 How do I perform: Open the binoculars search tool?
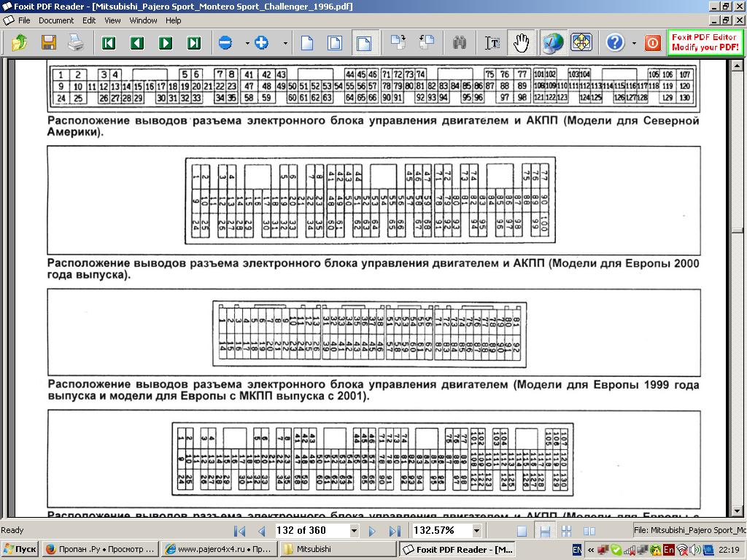click(x=460, y=43)
